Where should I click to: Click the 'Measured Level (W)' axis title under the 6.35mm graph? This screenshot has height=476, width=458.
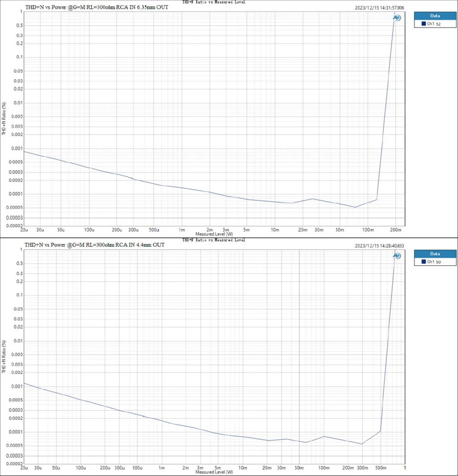pyautogui.click(x=214, y=234)
